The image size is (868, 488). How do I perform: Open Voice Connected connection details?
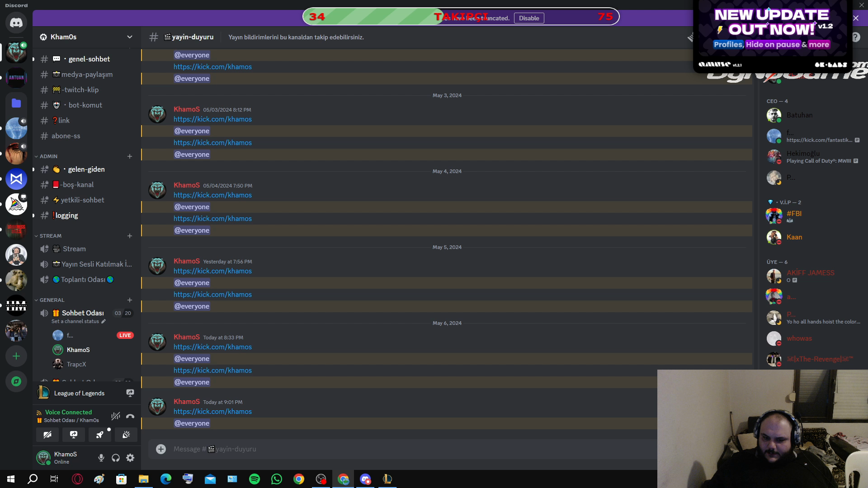(x=68, y=412)
